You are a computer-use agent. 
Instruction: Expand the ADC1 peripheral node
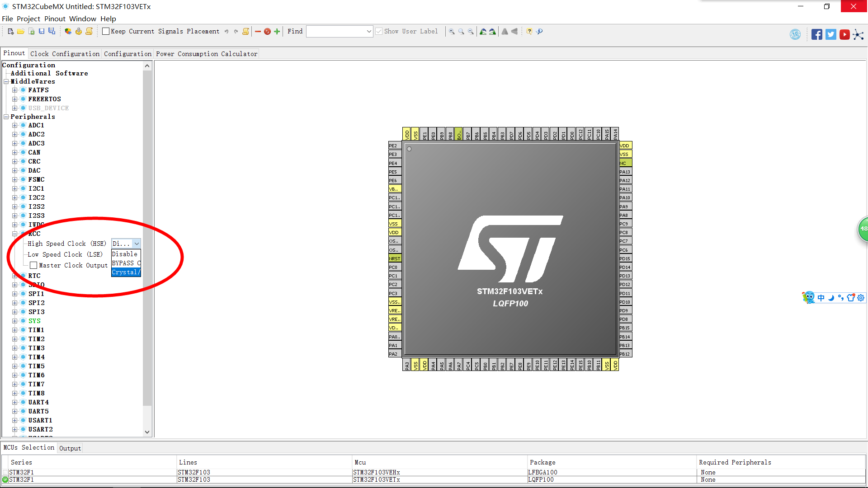tap(14, 126)
